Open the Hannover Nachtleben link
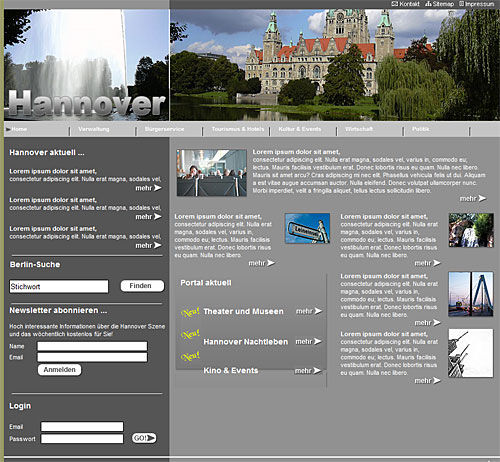Viewport: 500px width, 462px height. coord(246,342)
